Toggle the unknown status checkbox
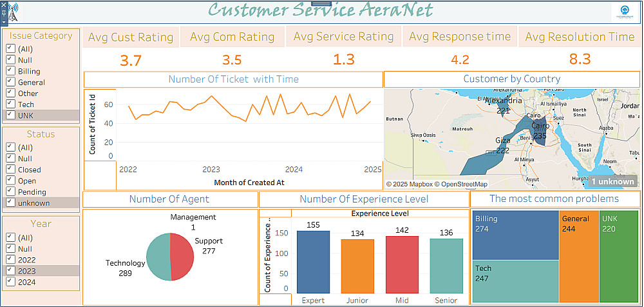This screenshot has height=307, width=644. click(10, 203)
